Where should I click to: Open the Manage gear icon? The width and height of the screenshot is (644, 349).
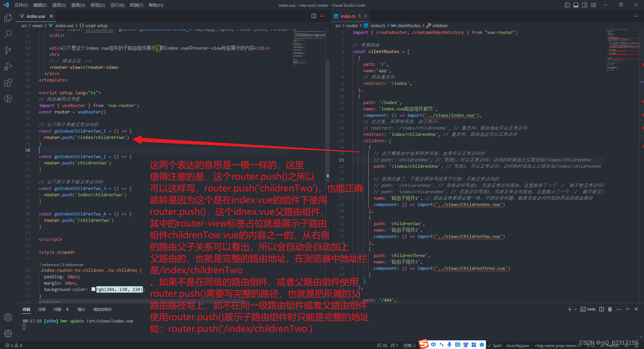(x=8, y=333)
